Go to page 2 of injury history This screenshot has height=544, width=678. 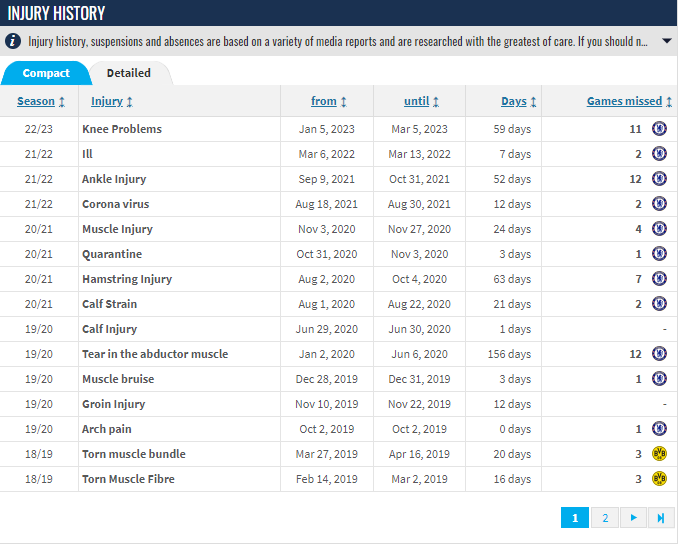[x=605, y=518]
